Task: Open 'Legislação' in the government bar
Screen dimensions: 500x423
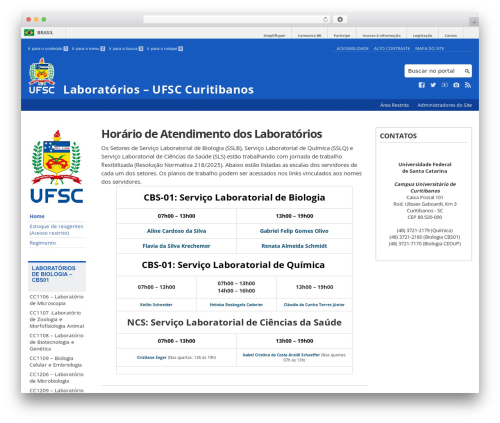Action: click(422, 36)
